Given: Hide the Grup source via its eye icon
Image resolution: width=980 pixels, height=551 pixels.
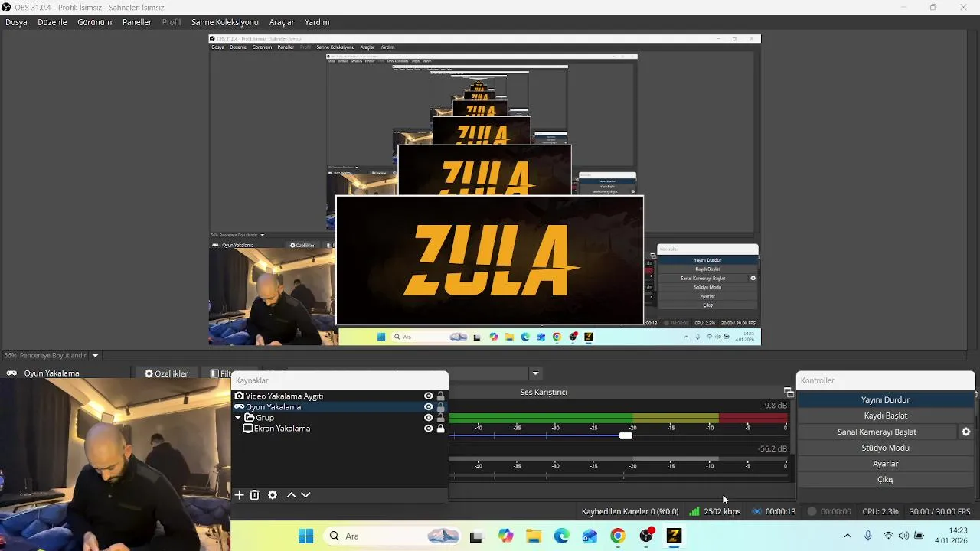Looking at the screenshot, I should point(429,418).
